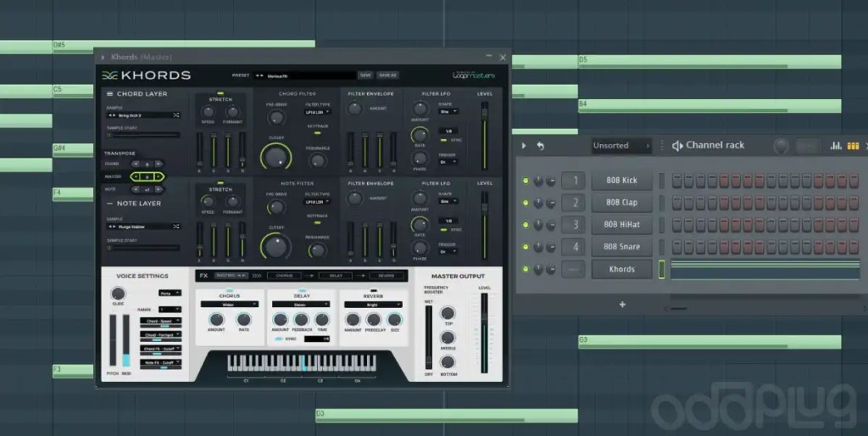The height and width of the screenshot is (436, 868).
Task: Open the Unsorted channel filter dropdown
Action: point(621,146)
